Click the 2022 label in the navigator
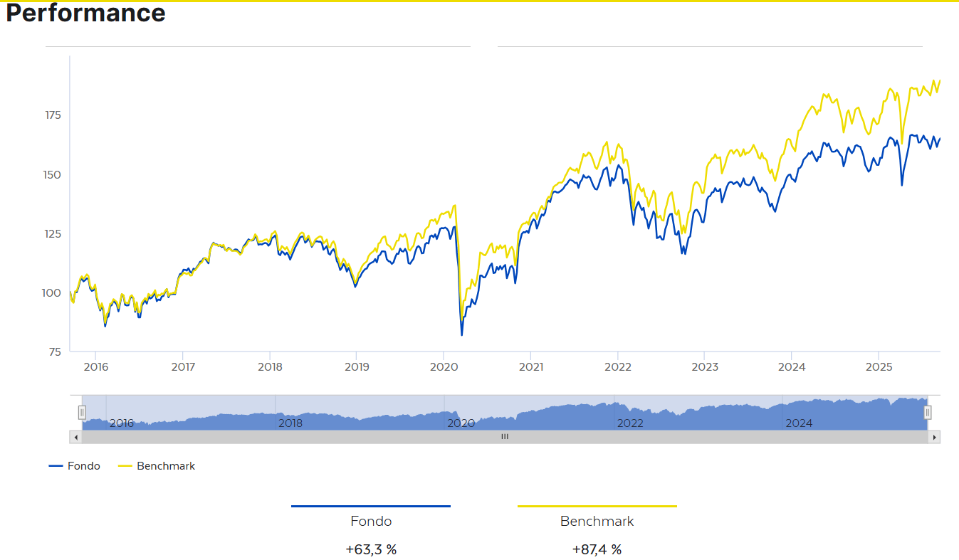959x560 pixels. pos(630,423)
